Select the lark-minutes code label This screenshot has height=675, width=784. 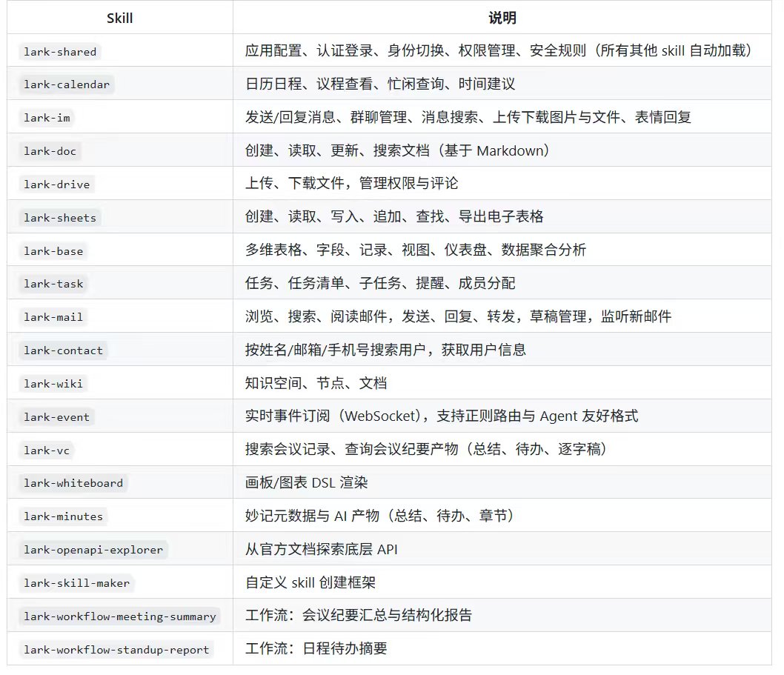(64, 516)
